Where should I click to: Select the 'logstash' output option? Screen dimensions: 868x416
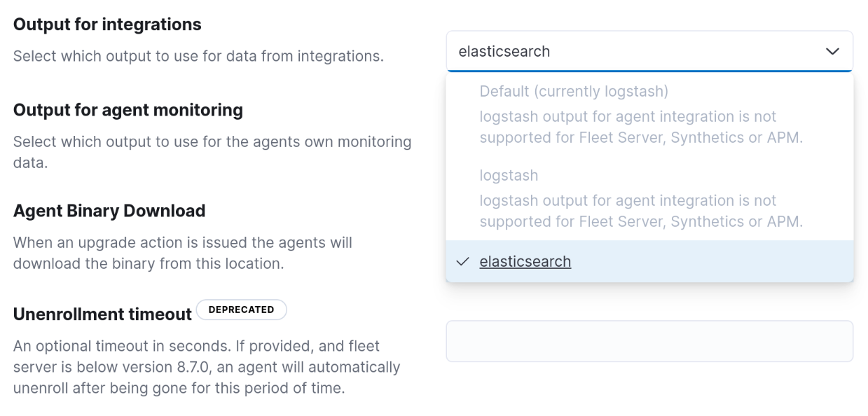point(509,175)
